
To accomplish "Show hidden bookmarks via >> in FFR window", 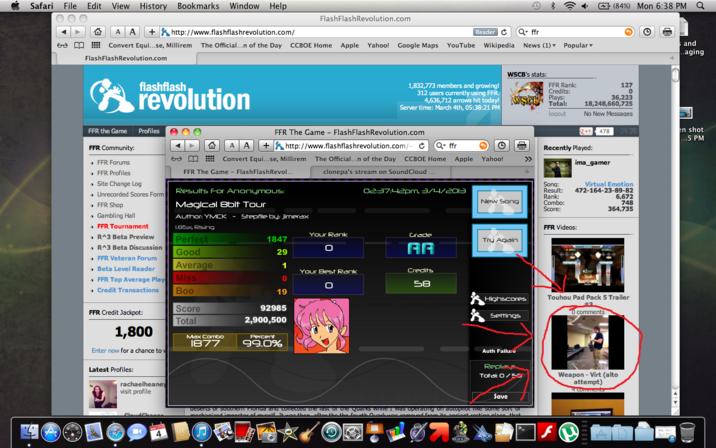I will click(528, 159).
